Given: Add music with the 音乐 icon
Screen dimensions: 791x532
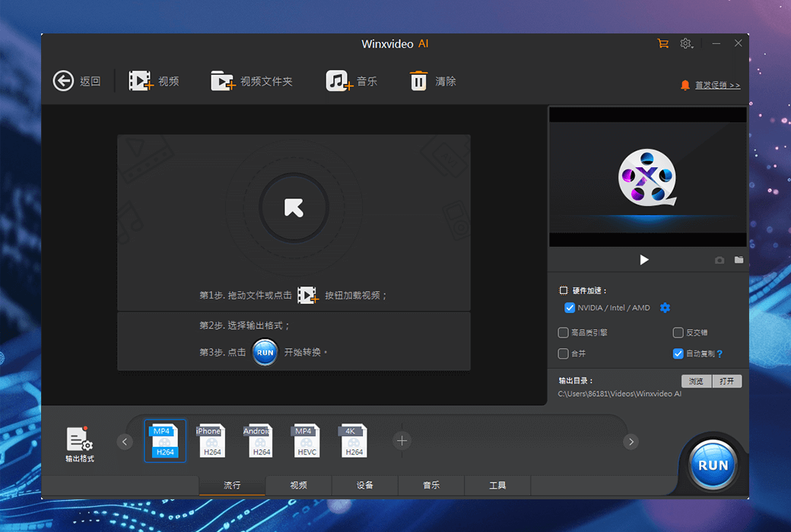Looking at the screenshot, I should pos(339,81).
